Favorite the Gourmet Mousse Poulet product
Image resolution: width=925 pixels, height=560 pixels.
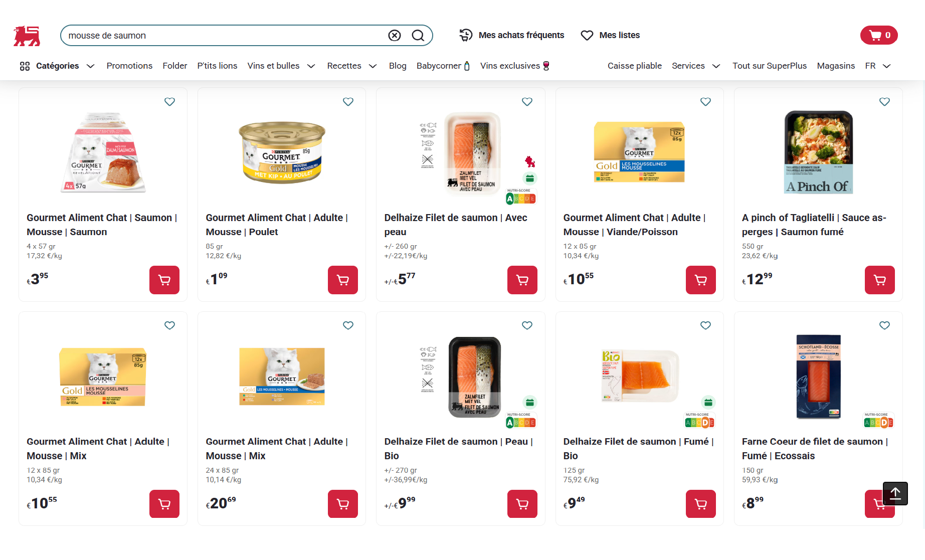coord(348,102)
